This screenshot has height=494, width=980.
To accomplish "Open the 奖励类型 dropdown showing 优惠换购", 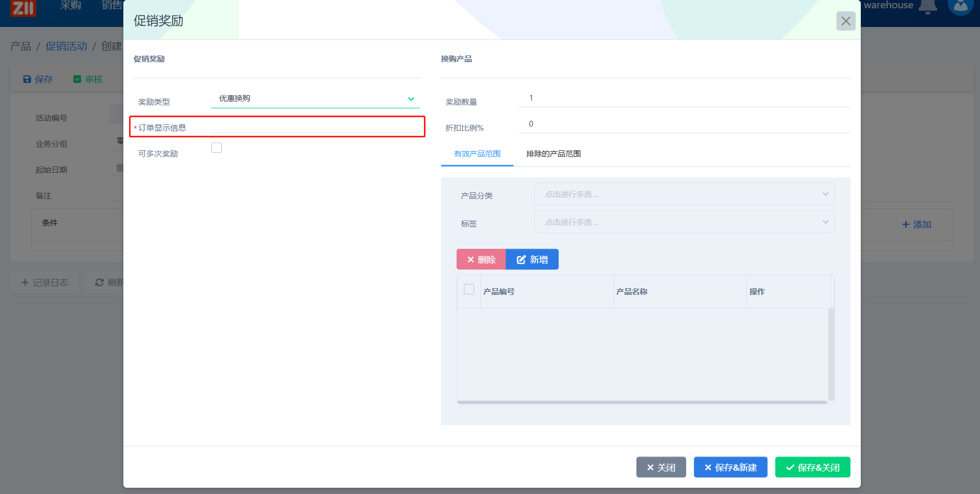I will [x=316, y=98].
